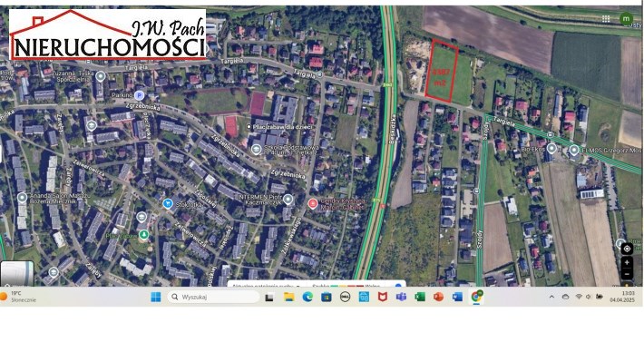
Task: Open the Windows Start menu
Action: click(156, 297)
